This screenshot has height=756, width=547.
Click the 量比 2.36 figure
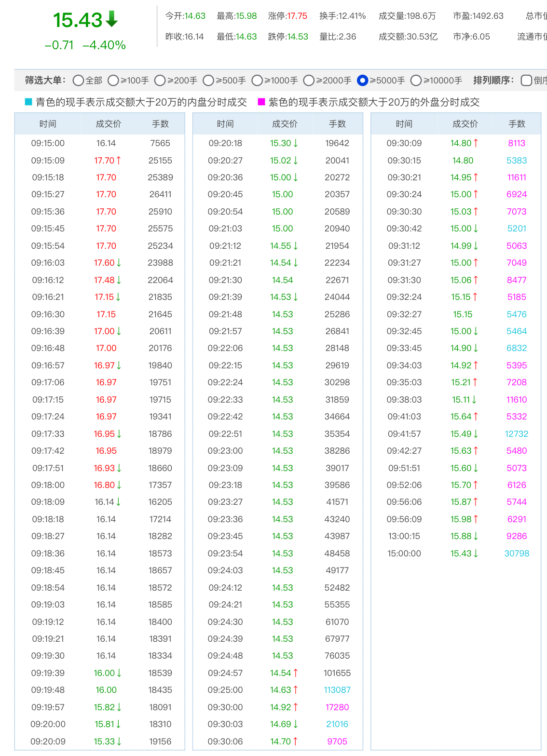(347, 37)
